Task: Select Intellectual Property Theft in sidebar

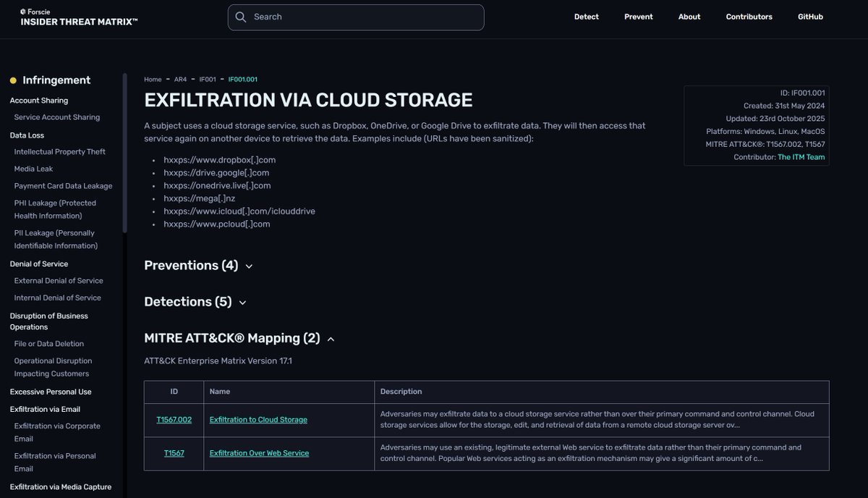Action: point(60,152)
